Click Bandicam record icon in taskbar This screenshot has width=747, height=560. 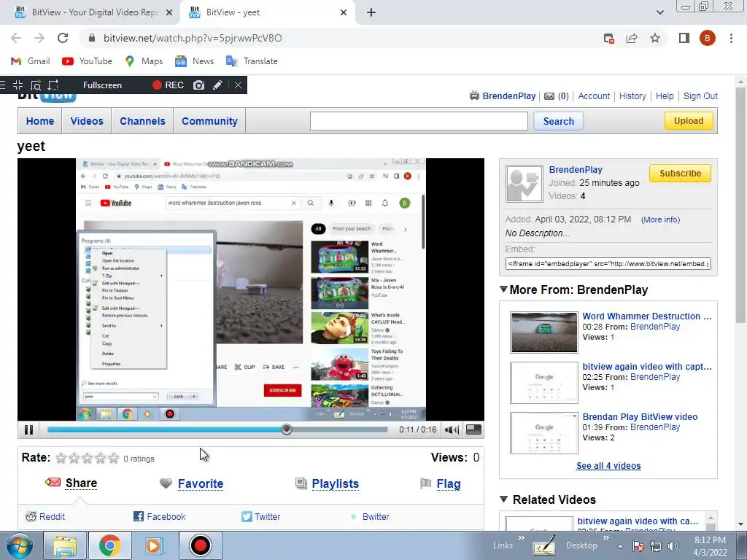[200, 545]
